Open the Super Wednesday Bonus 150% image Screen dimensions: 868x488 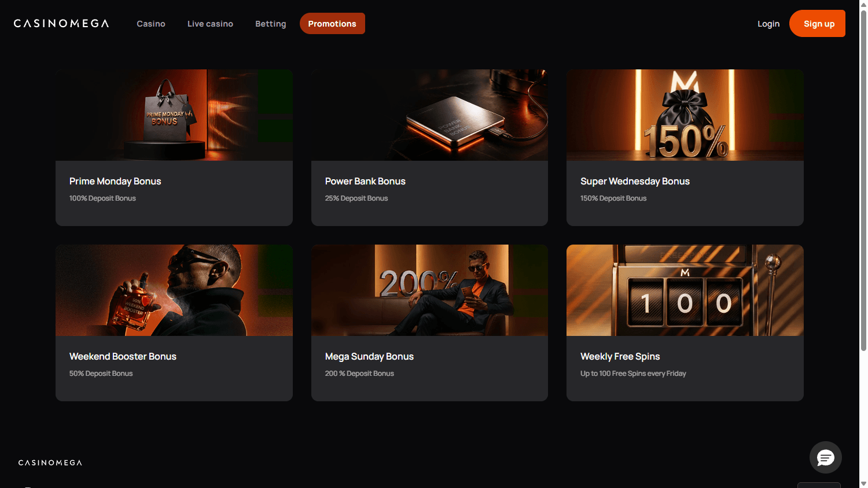click(685, 115)
